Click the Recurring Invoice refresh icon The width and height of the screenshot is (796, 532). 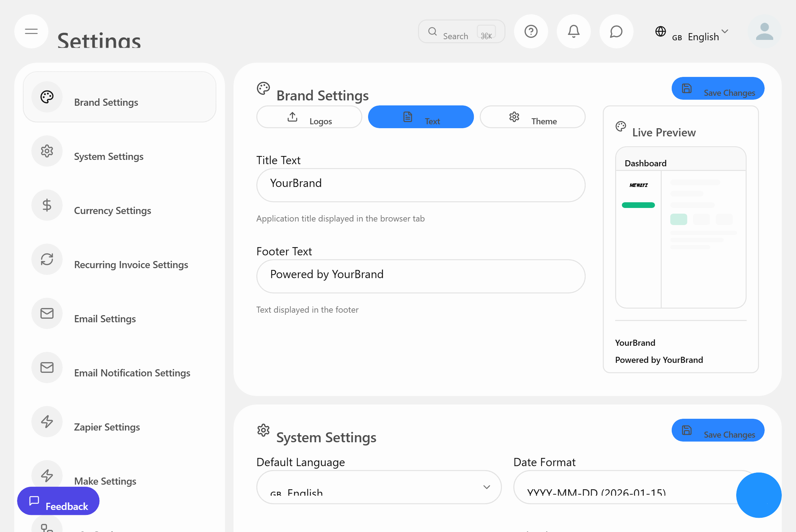(x=47, y=259)
